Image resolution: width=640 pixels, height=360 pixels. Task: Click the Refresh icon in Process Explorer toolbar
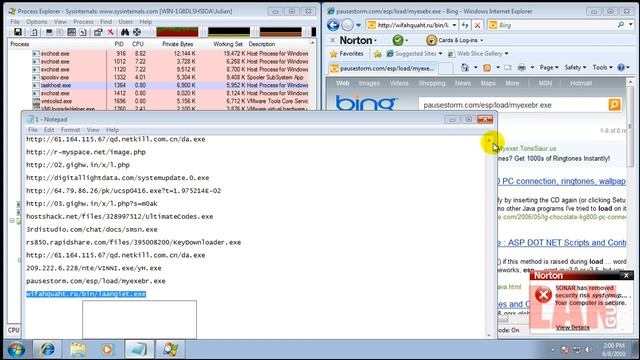point(33,32)
